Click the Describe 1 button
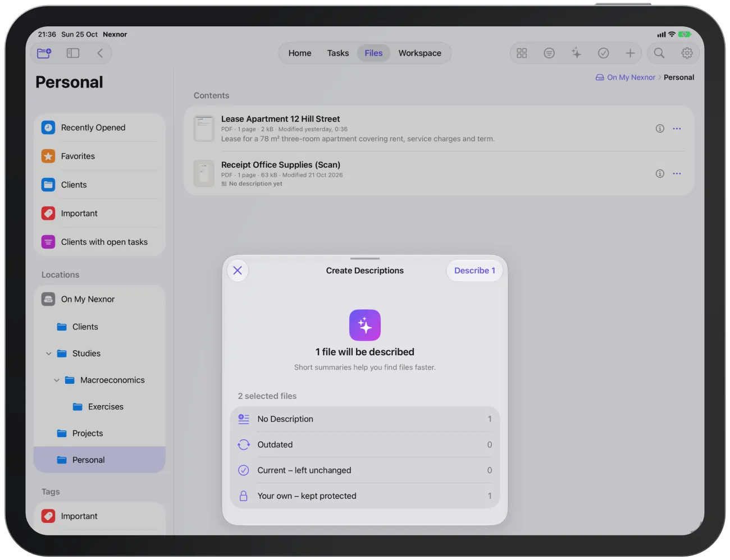This screenshot has height=560, width=730. click(474, 270)
